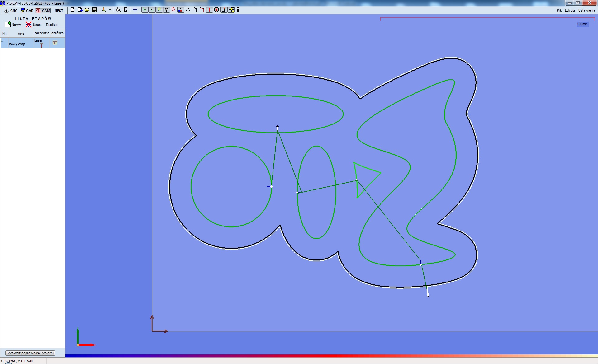Duplicate the stage with Duplikuj
This screenshot has height=364, width=598.
[52, 25]
